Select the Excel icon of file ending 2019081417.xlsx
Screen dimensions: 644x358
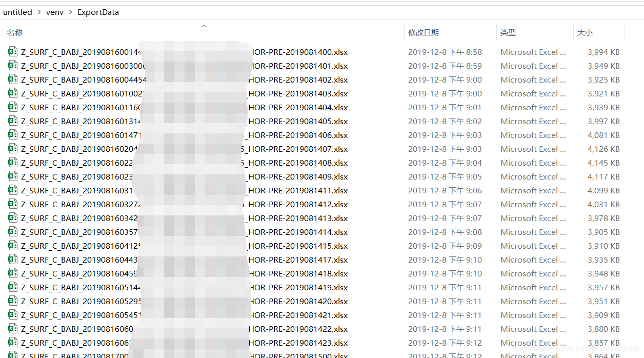pos(13,260)
